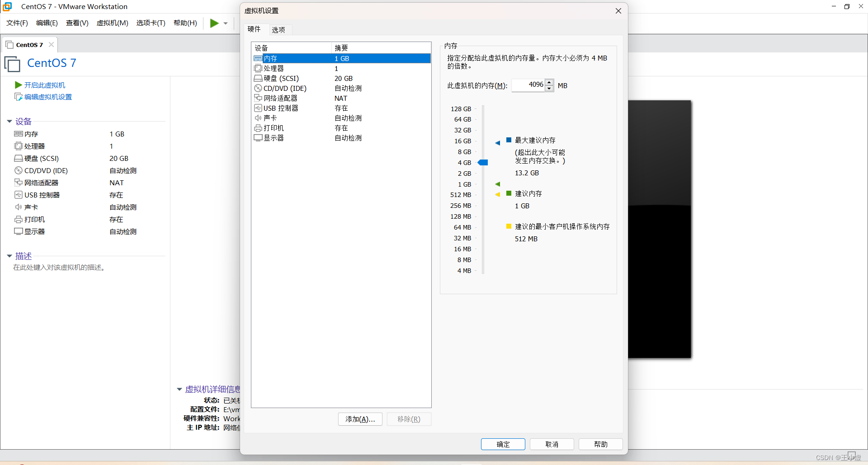Click the 帮助 button in dialog

pos(601,444)
